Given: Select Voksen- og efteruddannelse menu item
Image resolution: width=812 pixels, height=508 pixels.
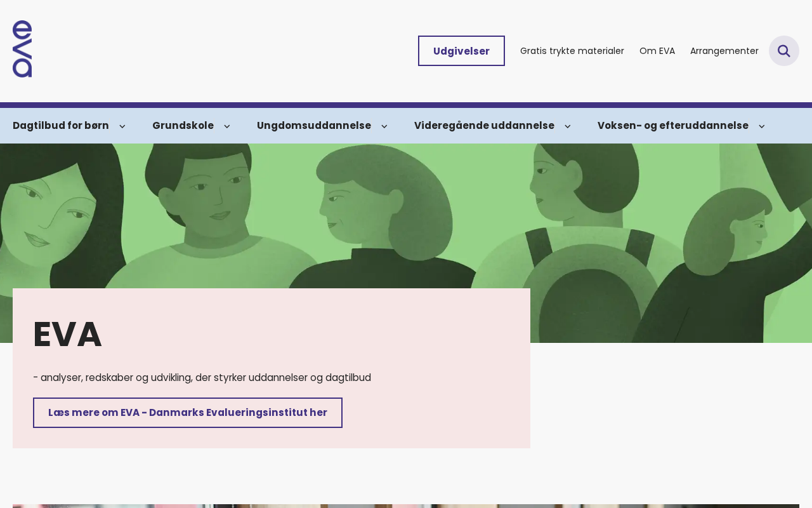Looking at the screenshot, I should pos(673,126).
